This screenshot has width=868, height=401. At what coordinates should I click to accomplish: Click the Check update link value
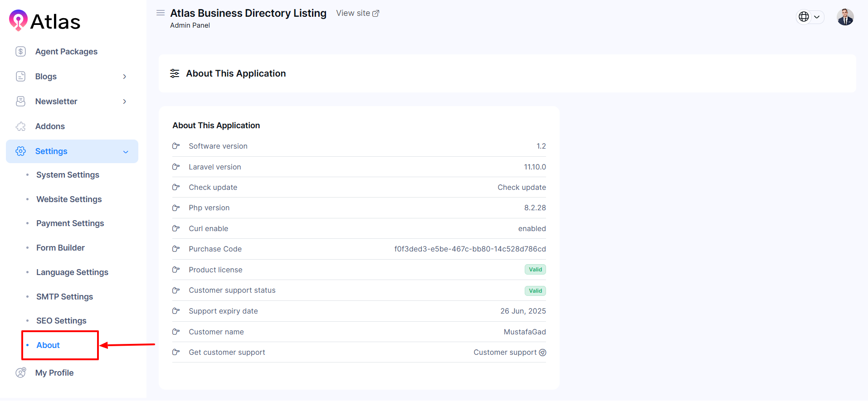click(522, 188)
